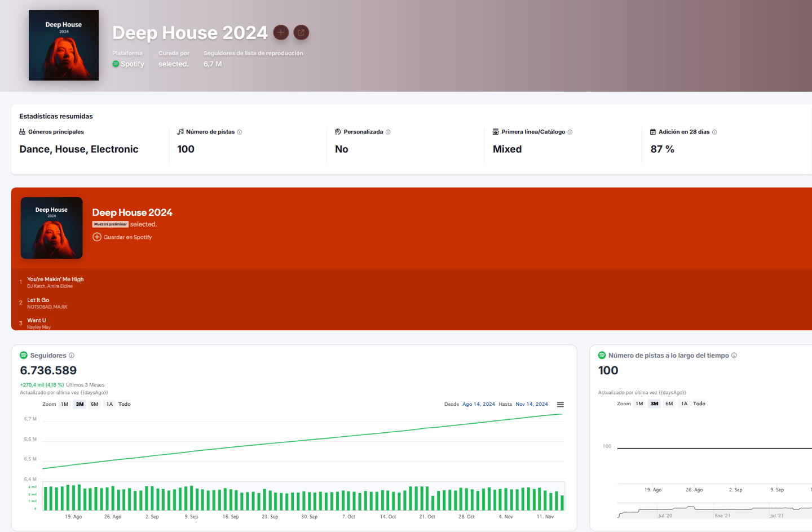
Task: Set followers chart zoom to 6M
Action: click(x=95, y=404)
